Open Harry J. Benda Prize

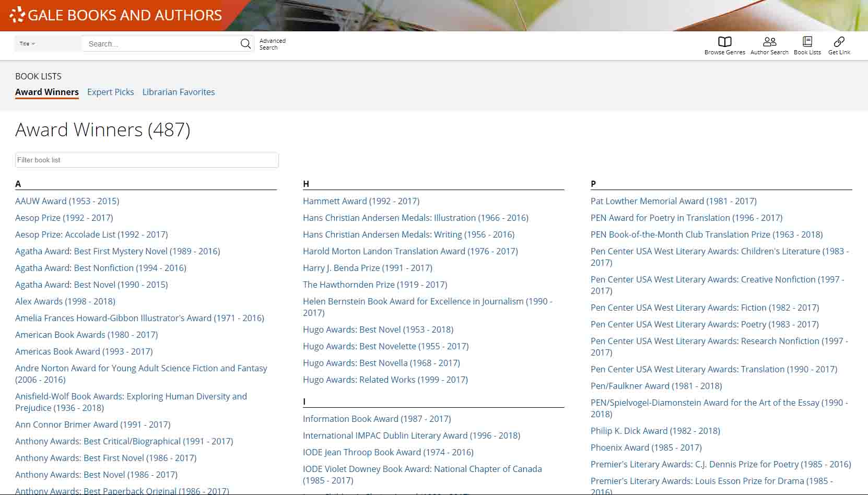pos(368,268)
